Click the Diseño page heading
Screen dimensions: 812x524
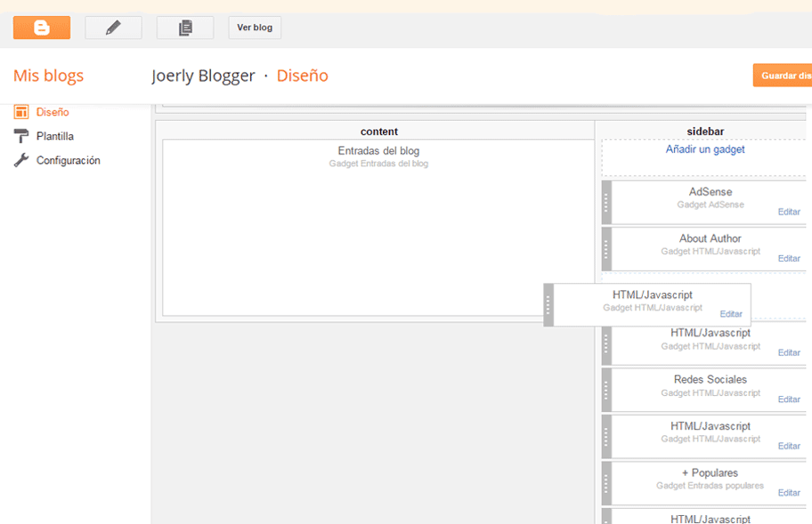pyautogui.click(x=303, y=76)
